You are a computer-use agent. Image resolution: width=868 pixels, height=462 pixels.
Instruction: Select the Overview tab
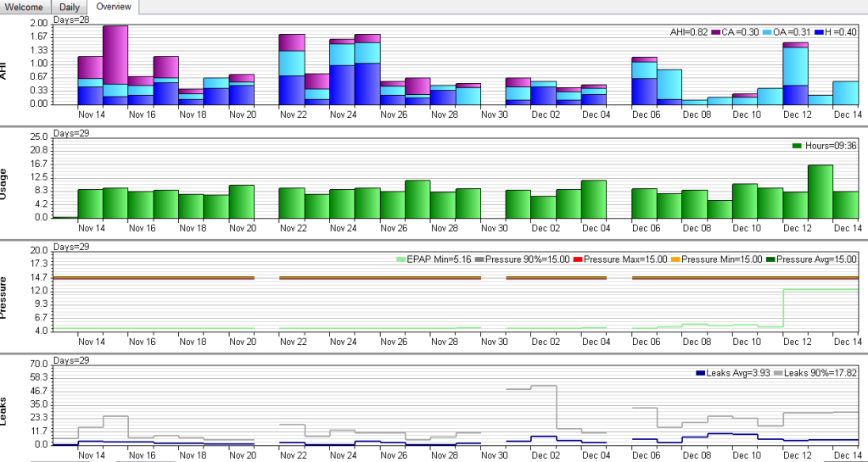coord(114,7)
